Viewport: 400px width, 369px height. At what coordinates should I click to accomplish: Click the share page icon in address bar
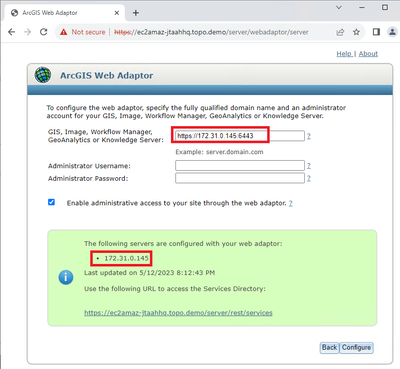(340, 32)
